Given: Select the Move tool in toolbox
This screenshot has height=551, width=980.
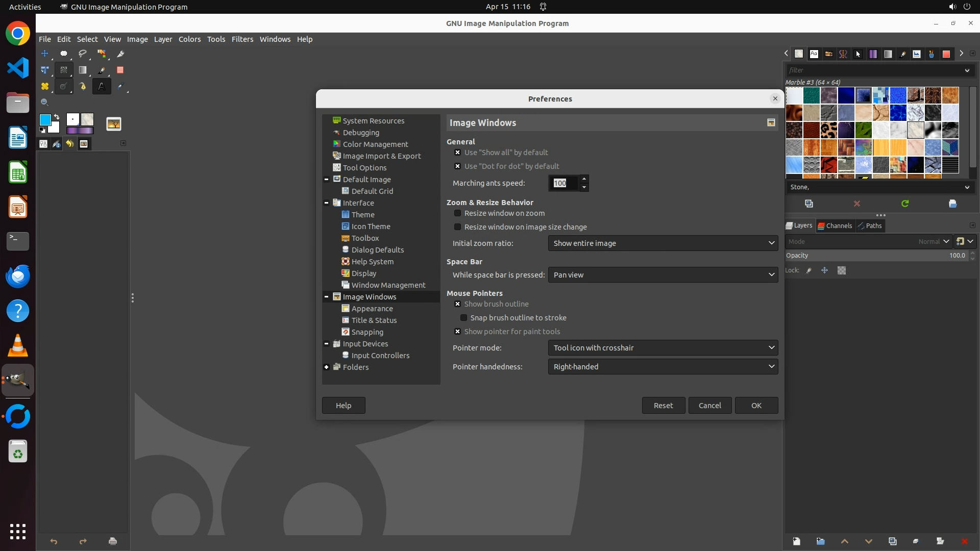Looking at the screenshot, I should tap(45, 54).
